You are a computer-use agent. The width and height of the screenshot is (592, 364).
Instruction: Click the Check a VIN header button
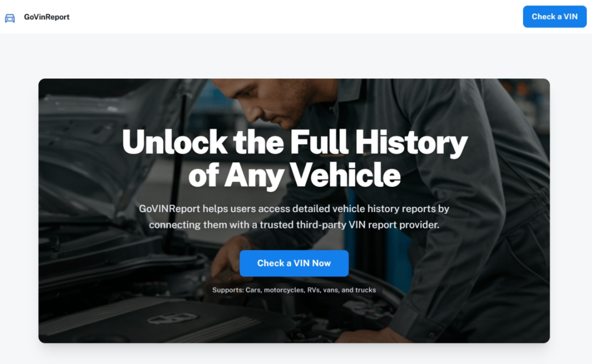tap(555, 16)
